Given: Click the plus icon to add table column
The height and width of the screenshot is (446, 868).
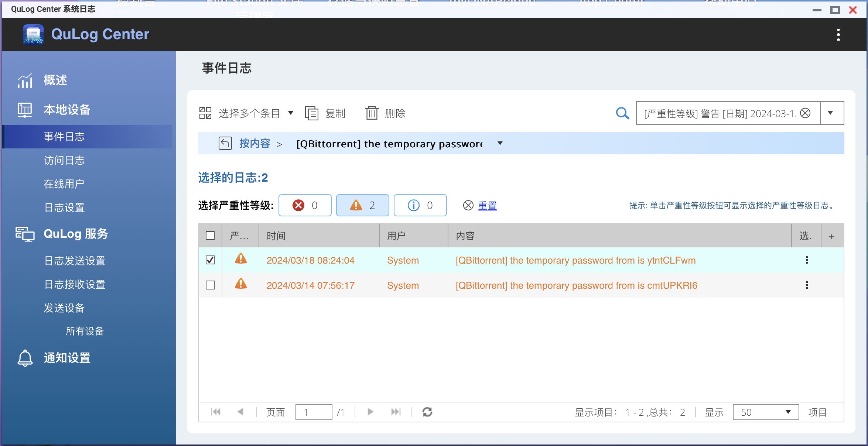Looking at the screenshot, I should [832, 236].
